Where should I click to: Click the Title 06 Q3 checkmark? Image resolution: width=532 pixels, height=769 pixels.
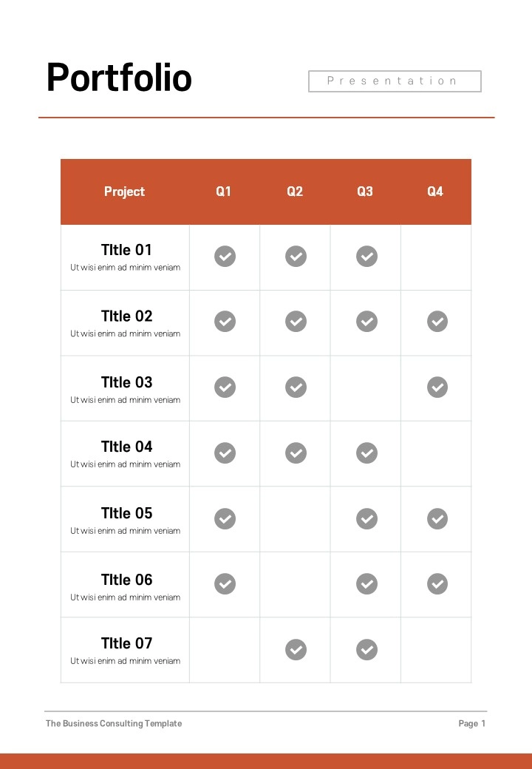[x=366, y=583]
